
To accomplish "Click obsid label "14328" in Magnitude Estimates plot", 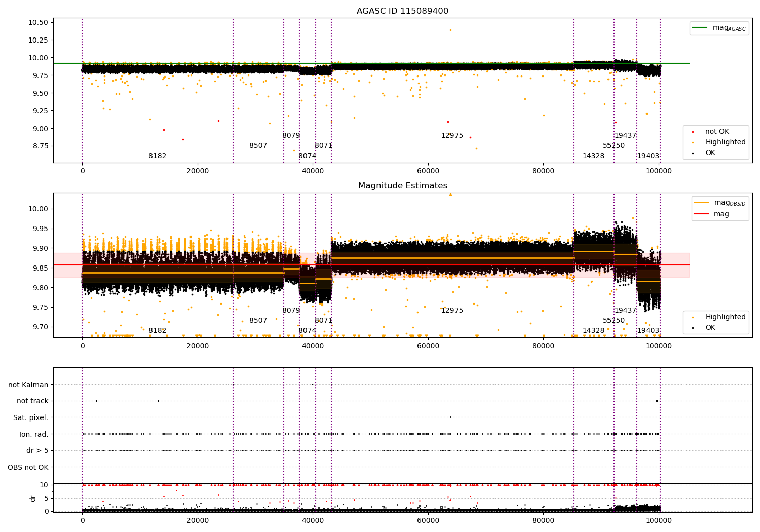I will (x=593, y=331).
